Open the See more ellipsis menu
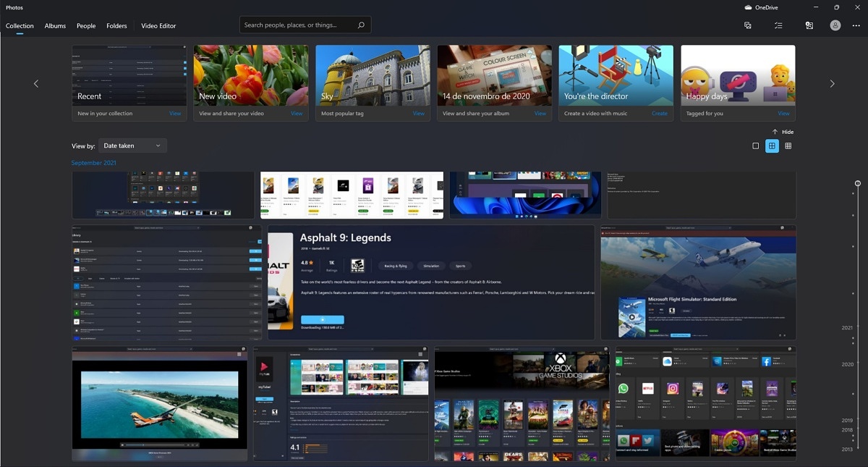 coord(856,25)
